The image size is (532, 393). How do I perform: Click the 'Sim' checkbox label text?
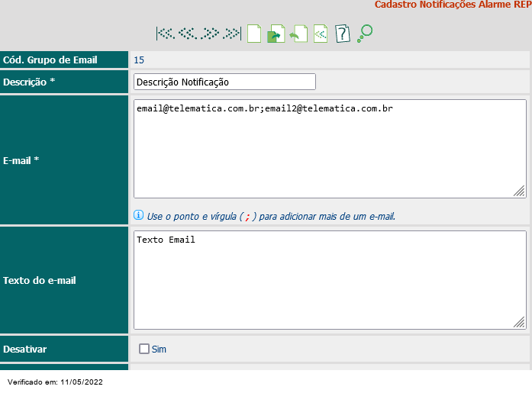click(159, 349)
